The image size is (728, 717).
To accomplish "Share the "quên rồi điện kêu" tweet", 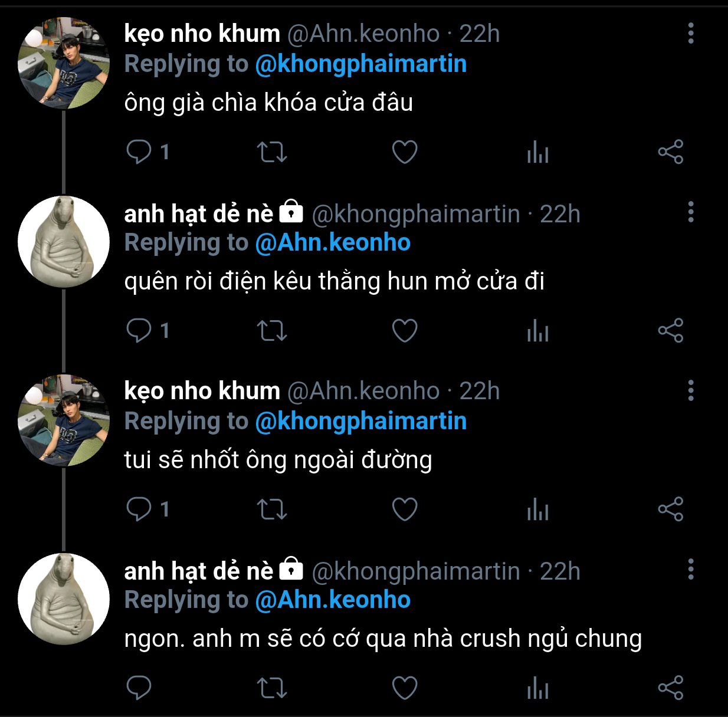I will click(x=670, y=331).
